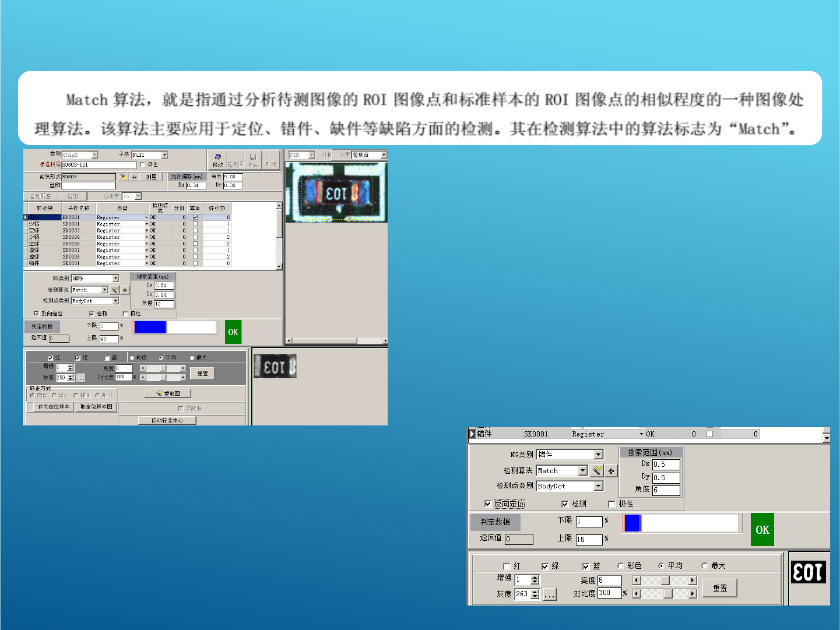
Task: Click blue result bar beside 上限 15
Action: 632,523
